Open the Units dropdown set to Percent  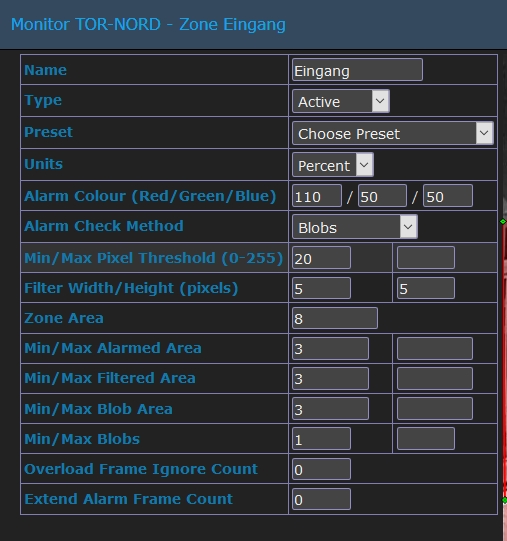pos(333,165)
